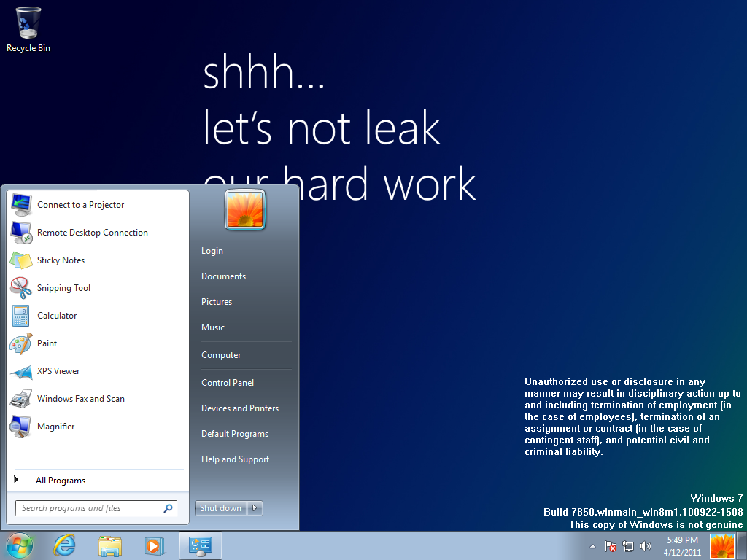Open Control Panel from Start menu
This screenshot has height=560, width=747.
pyautogui.click(x=228, y=383)
